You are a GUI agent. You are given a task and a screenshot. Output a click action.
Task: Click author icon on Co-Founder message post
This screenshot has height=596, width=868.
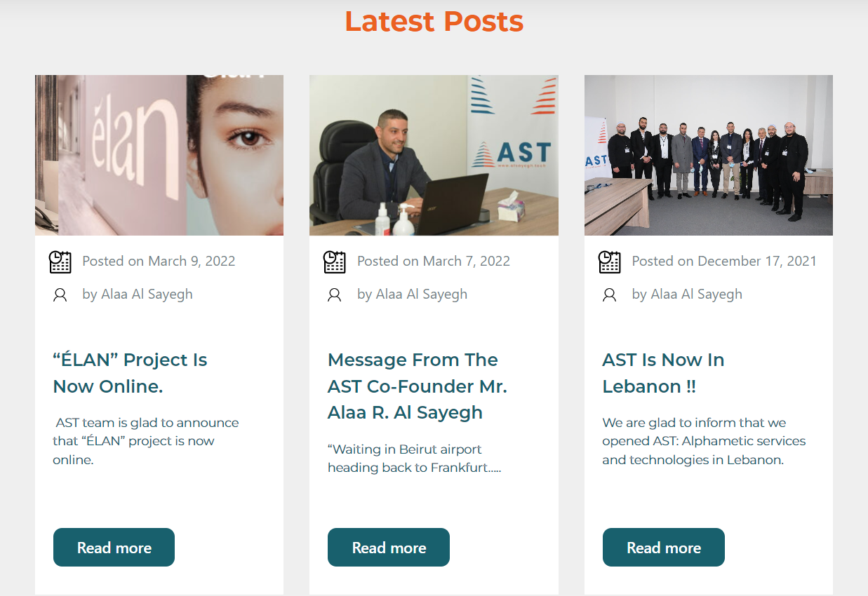(334, 294)
